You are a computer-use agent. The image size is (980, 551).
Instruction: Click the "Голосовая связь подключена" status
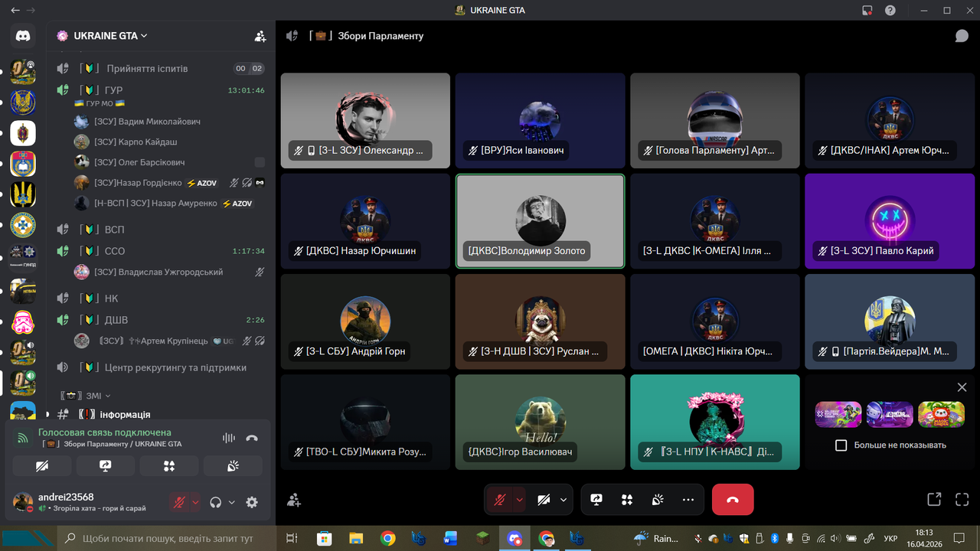pos(105,432)
